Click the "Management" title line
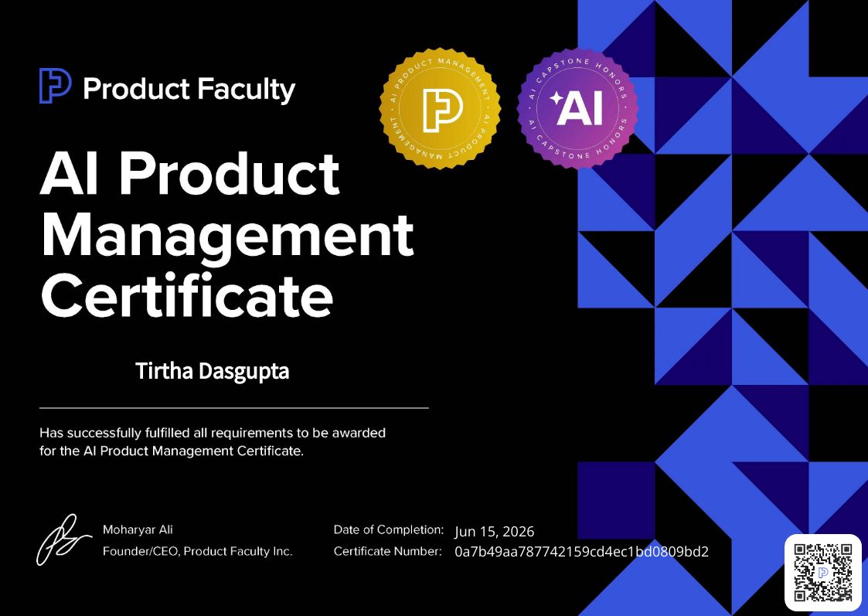Viewport: 868px width, 616px height. point(227,238)
